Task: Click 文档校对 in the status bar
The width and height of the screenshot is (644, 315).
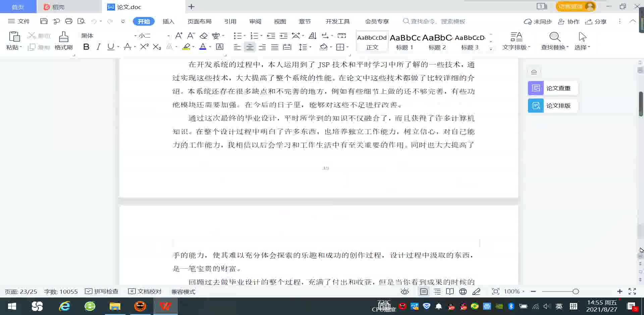Action: click(x=145, y=291)
